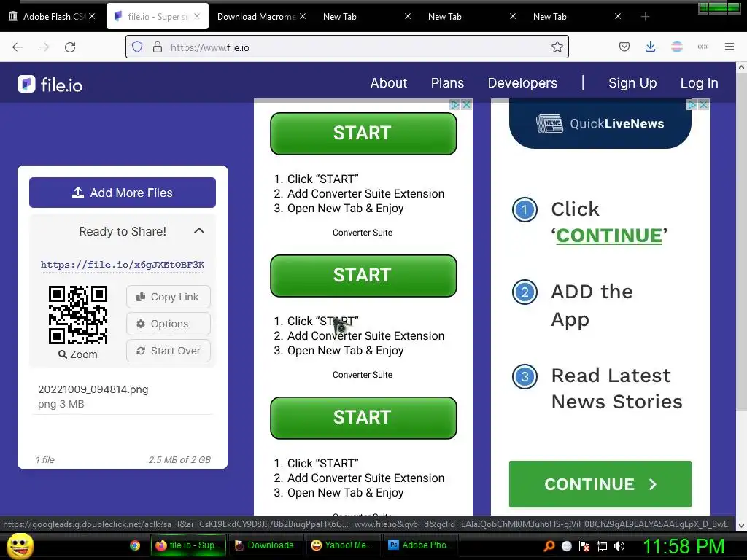Click the page scrollbar down arrow
747x560 pixels.
(x=741, y=525)
